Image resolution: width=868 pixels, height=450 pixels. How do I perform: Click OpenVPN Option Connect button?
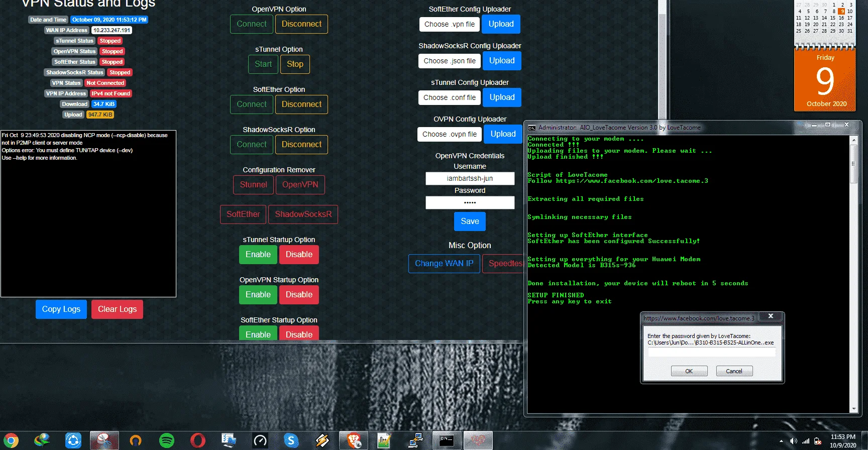tap(252, 24)
